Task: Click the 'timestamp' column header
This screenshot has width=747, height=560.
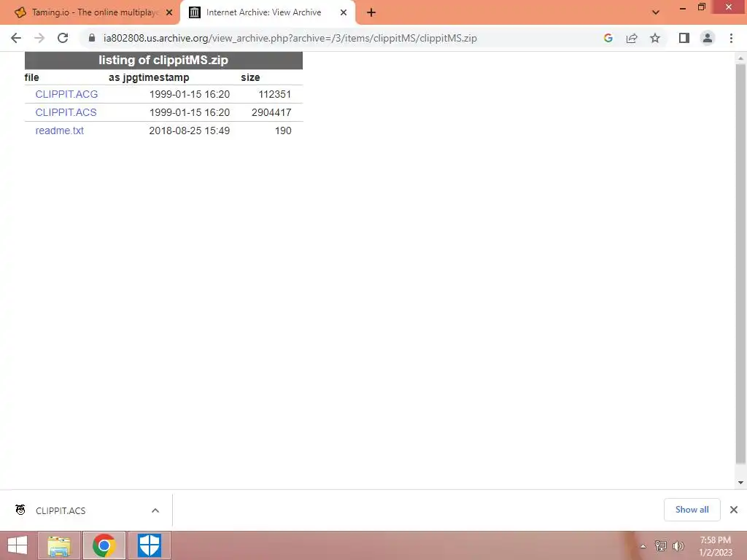Action: tap(163, 77)
